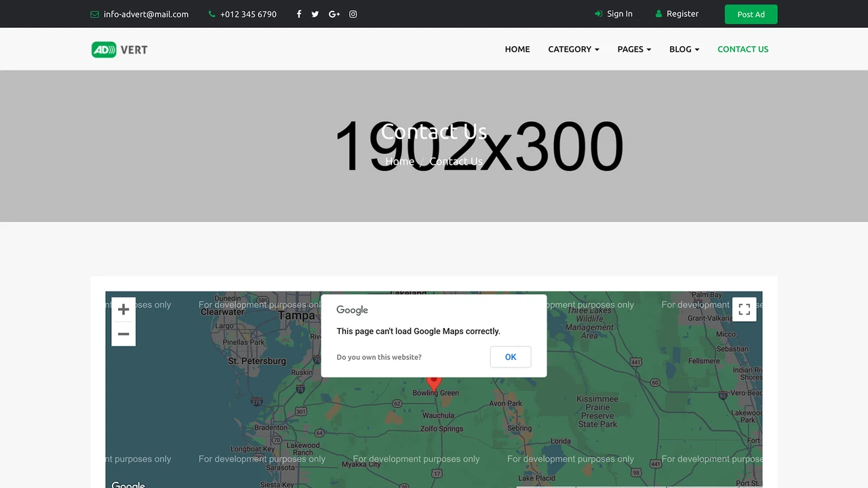
Task: Click the Post Ad button
Action: click(751, 14)
